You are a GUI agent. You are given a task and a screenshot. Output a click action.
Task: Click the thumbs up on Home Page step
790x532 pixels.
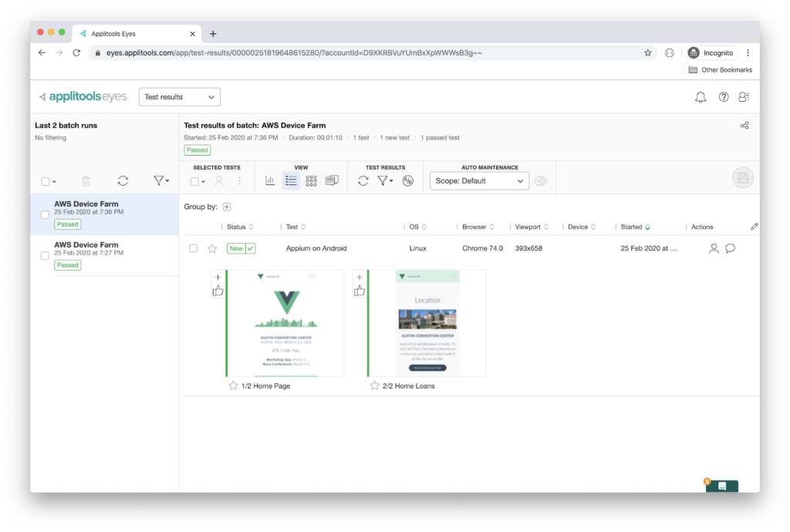[218, 291]
